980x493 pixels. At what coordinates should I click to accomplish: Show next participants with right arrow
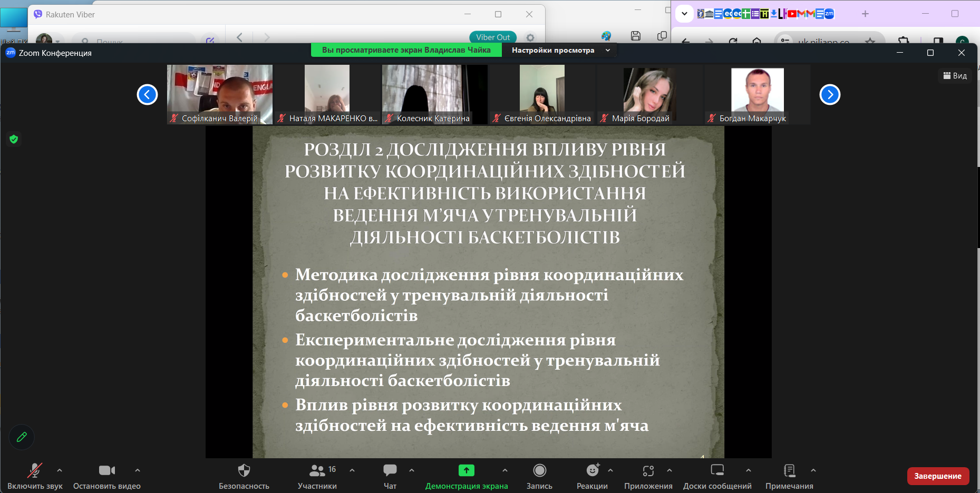pos(829,95)
